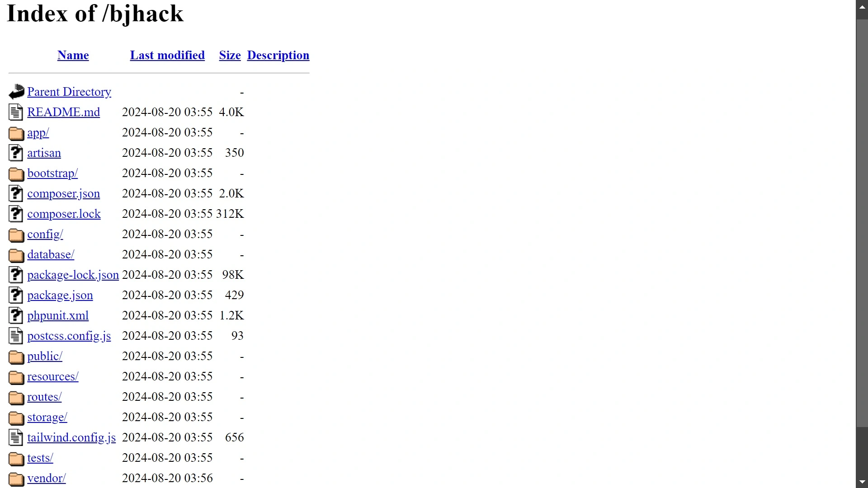
Task: Open the resources/ directory
Action: click(x=52, y=376)
